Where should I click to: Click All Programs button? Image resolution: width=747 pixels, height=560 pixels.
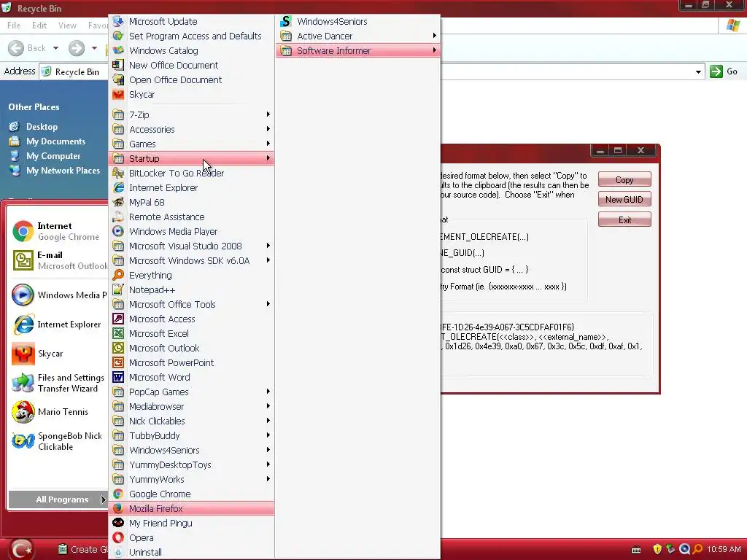57,499
